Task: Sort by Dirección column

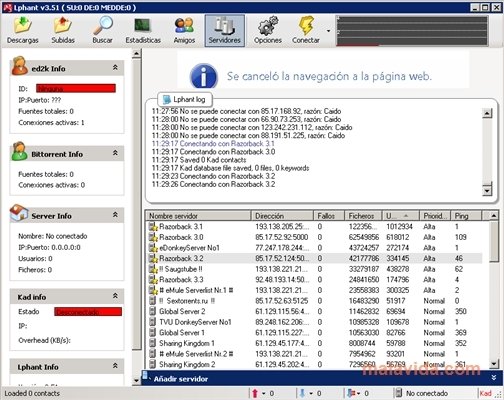Action: pos(282,216)
